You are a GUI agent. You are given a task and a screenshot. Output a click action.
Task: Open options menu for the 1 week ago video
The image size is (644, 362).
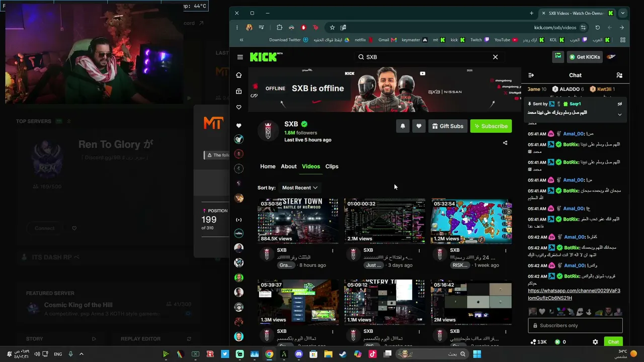[506, 250]
